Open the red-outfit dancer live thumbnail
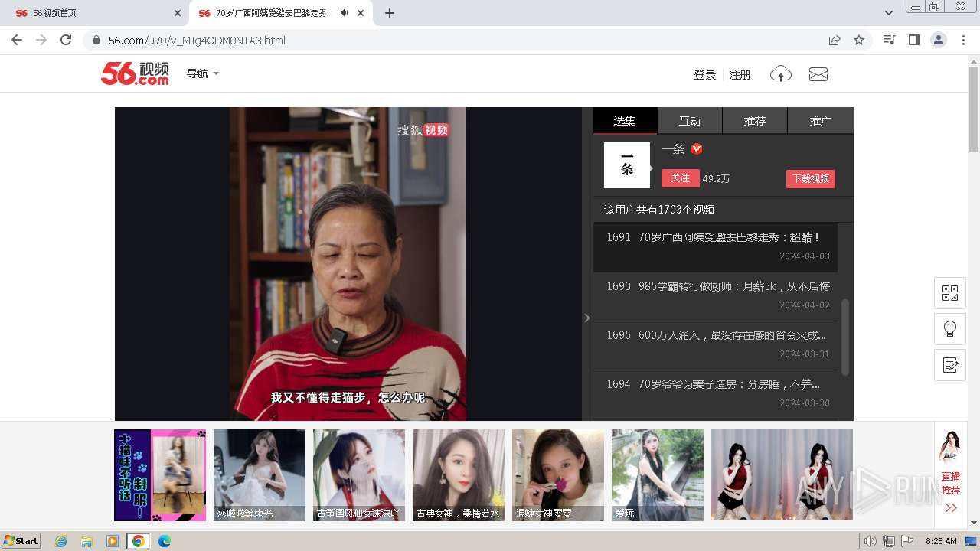The image size is (980, 551). 782,474
